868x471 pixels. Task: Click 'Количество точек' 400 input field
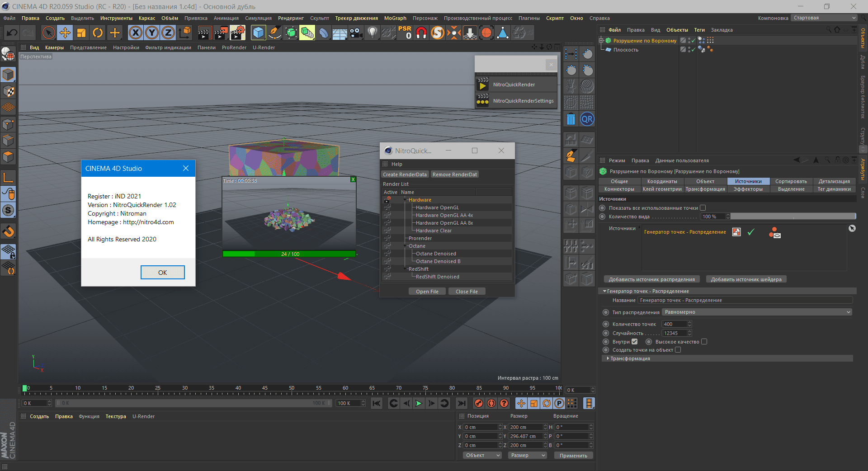point(676,324)
